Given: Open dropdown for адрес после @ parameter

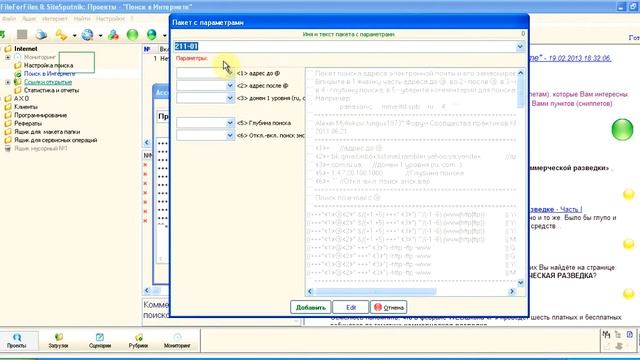Looking at the screenshot, I should pyautogui.click(x=230, y=86).
